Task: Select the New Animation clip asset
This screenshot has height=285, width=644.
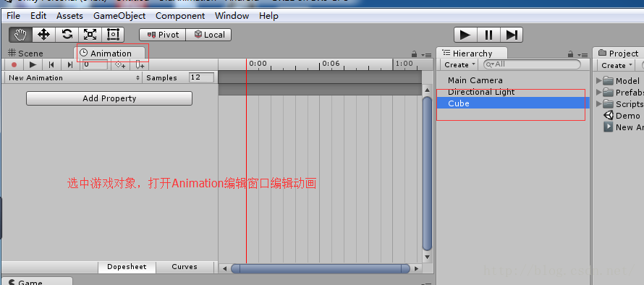Action: (x=623, y=127)
